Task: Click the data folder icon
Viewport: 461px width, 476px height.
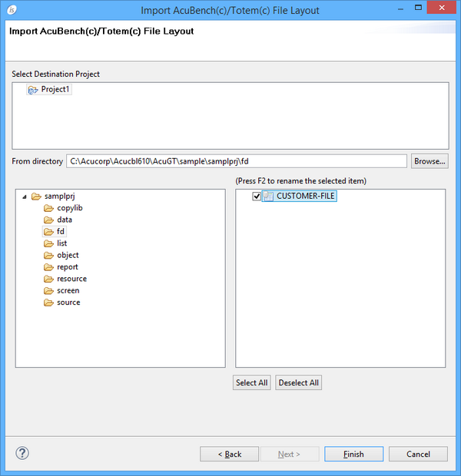Action: tap(48, 220)
